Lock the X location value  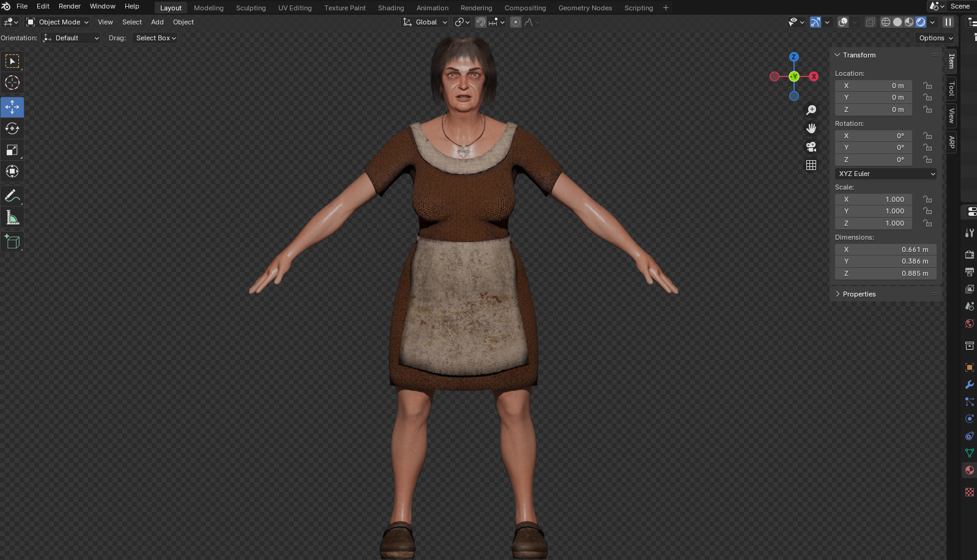point(927,86)
